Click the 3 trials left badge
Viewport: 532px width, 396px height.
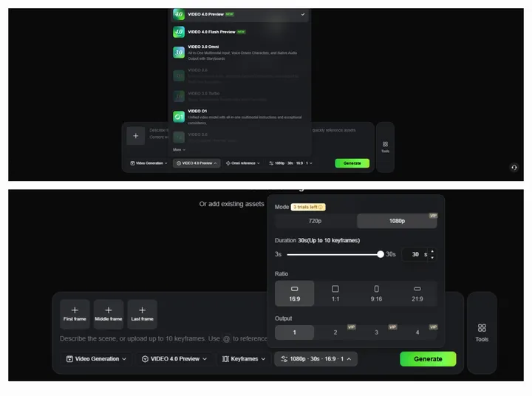point(308,207)
